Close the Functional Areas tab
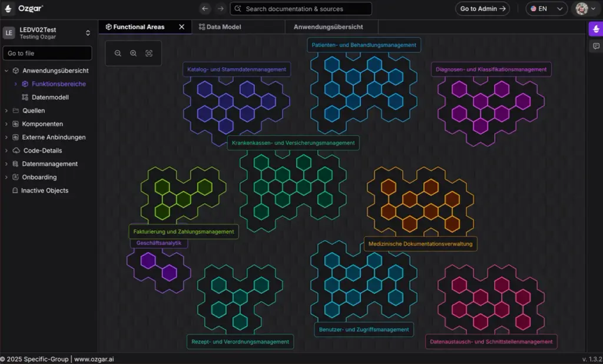The height and width of the screenshot is (364, 603). [x=181, y=27]
